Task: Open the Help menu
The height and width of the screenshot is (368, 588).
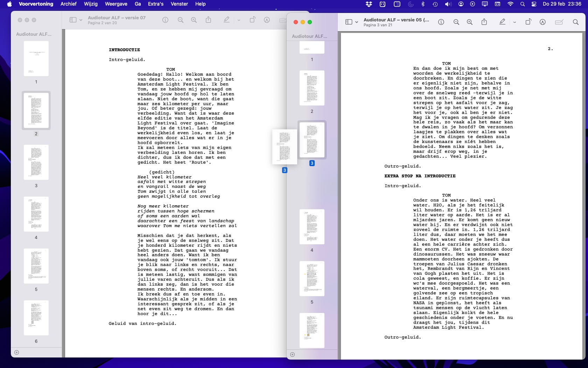Action: coord(201,4)
